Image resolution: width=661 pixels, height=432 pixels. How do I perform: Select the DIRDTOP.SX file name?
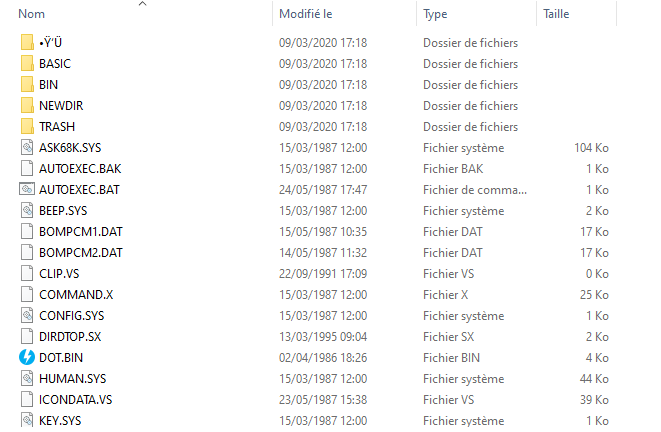[x=70, y=337]
